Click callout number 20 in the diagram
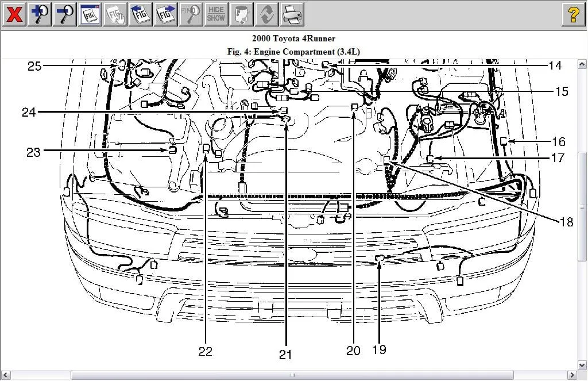588x381 pixels. click(353, 351)
